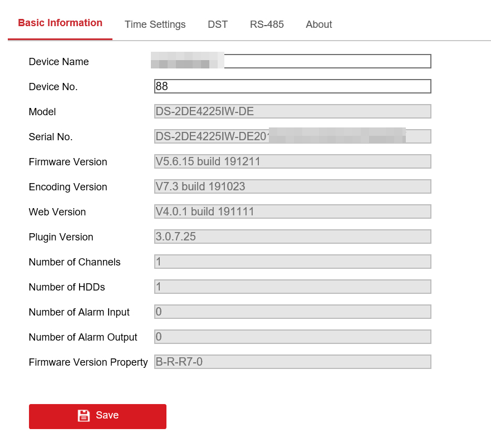491x448 pixels.
Task: Click the Serial No. text field
Action: pyautogui.click(x=292, y=136)
